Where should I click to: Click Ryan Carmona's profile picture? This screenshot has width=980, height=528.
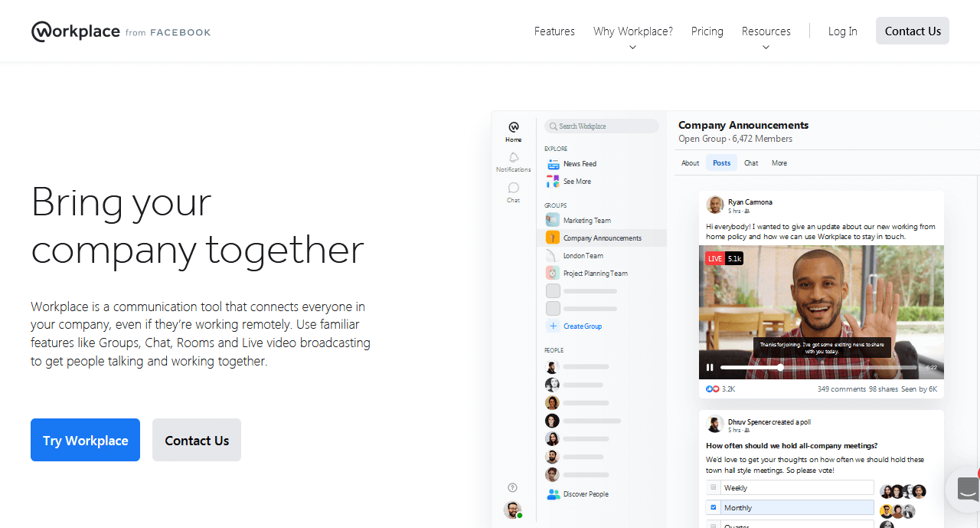[715, 205]
